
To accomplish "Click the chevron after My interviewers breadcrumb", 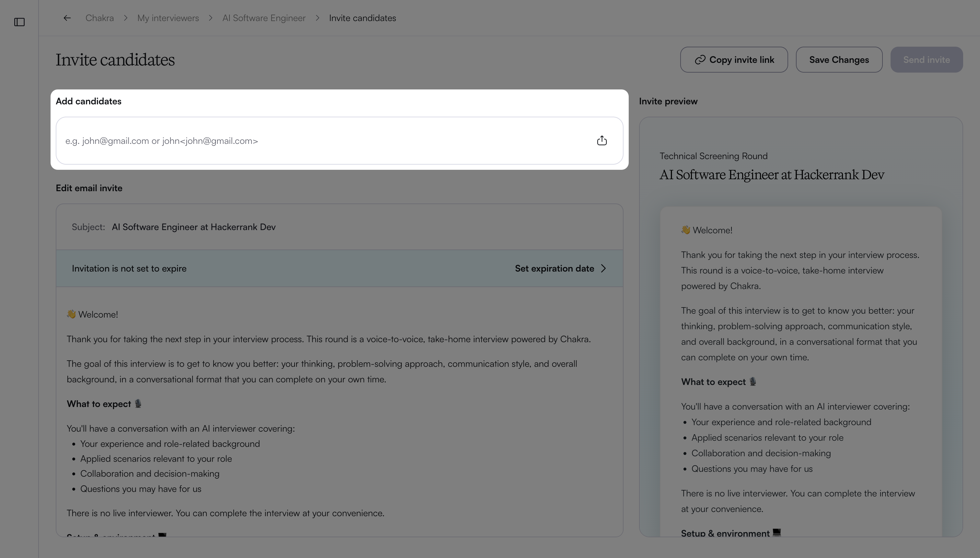I will [x=211, y=18].
